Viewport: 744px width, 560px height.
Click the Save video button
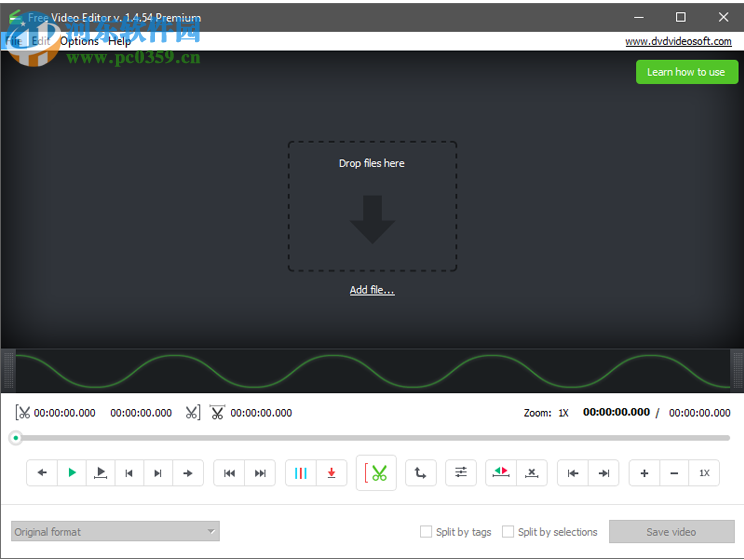coord(671,532)
